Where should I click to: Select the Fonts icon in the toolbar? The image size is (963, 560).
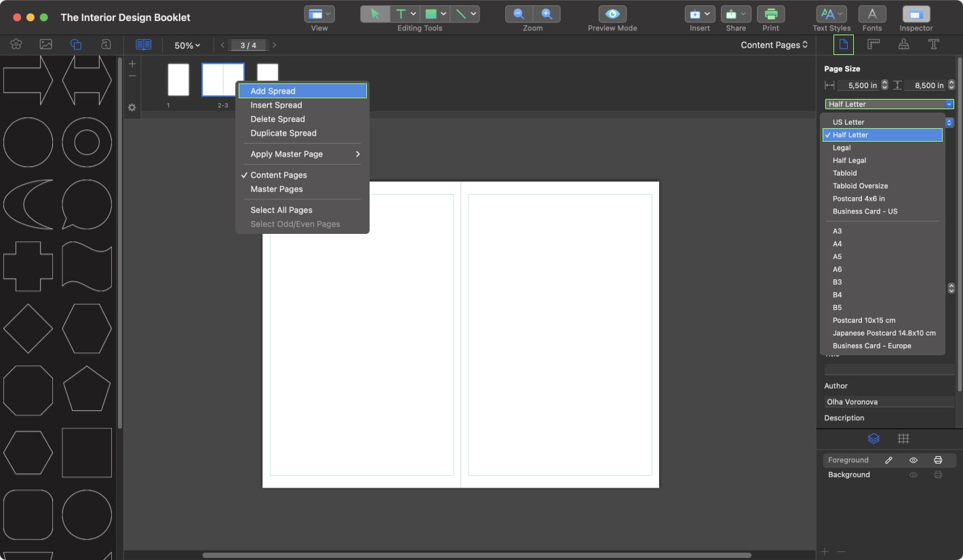pyautogui.click(x=872, y=14)
